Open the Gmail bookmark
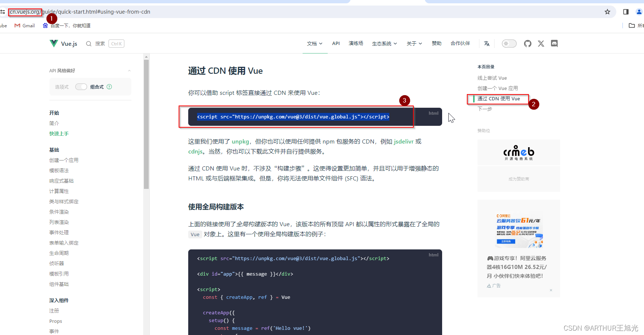The height and width of the screenshot is (335, 644). pos(24,25)
